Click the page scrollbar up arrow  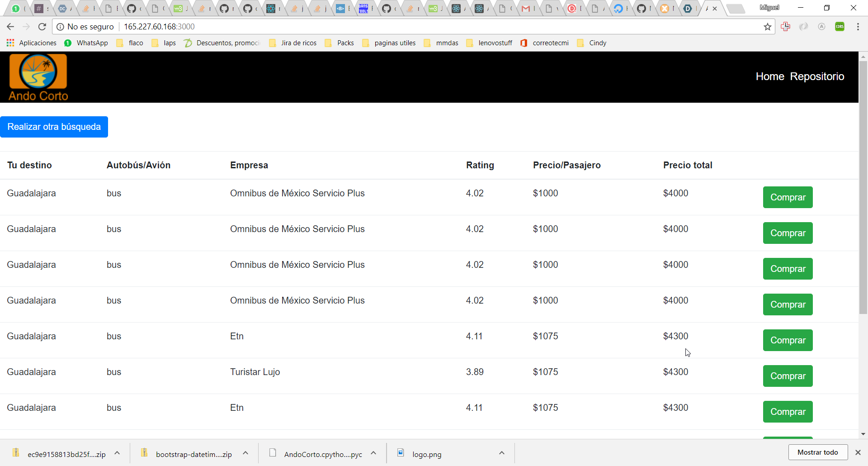coord(863,57)
